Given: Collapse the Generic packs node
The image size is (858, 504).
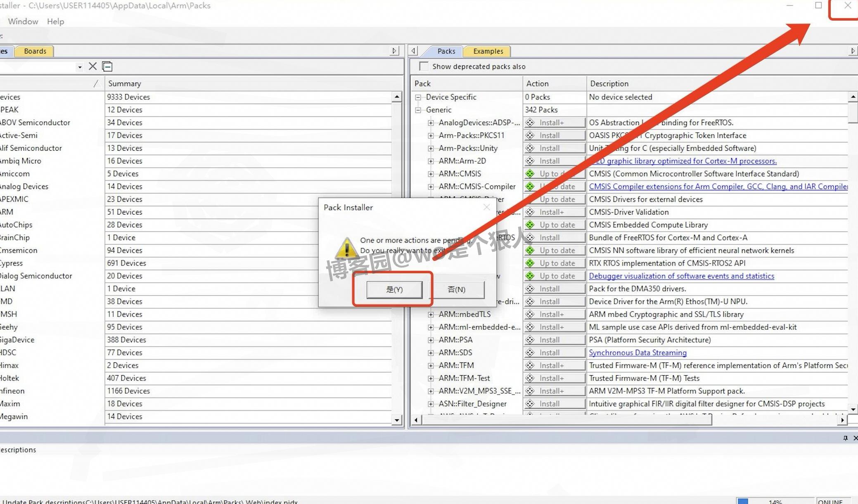Looking at the screenshot, I should point(418,110).
